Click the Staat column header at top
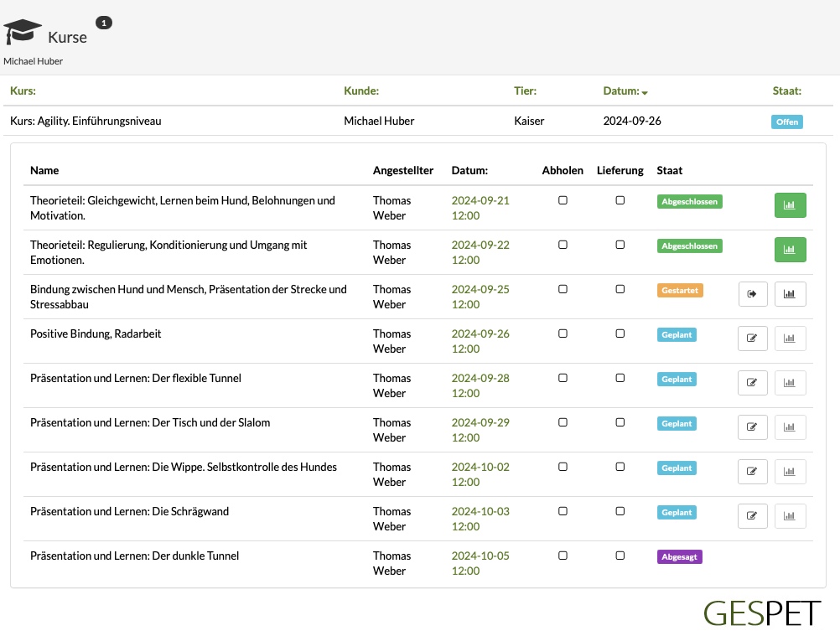This screenshot has width=840, height=641. 786,91
